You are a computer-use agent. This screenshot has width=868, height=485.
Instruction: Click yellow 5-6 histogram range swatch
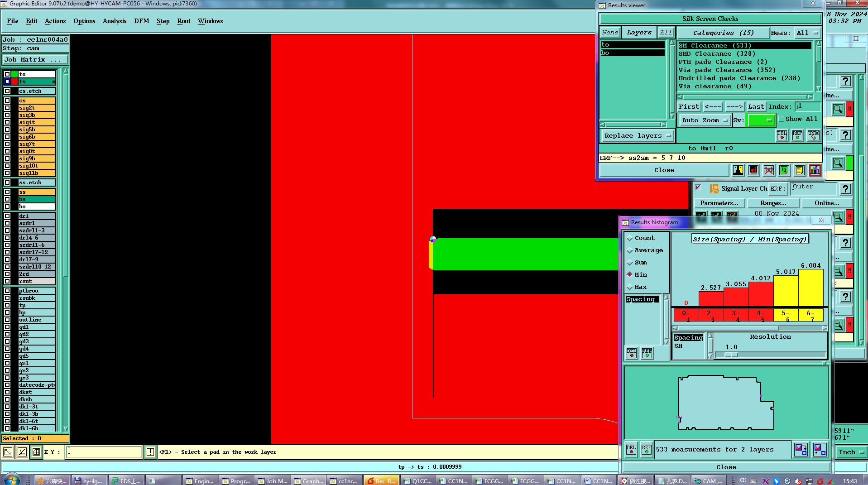pos(786,316)
